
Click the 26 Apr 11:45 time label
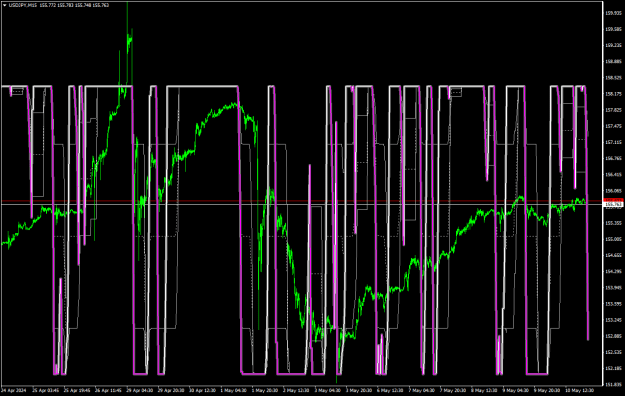pyautogui.click(x=108, y=390)
